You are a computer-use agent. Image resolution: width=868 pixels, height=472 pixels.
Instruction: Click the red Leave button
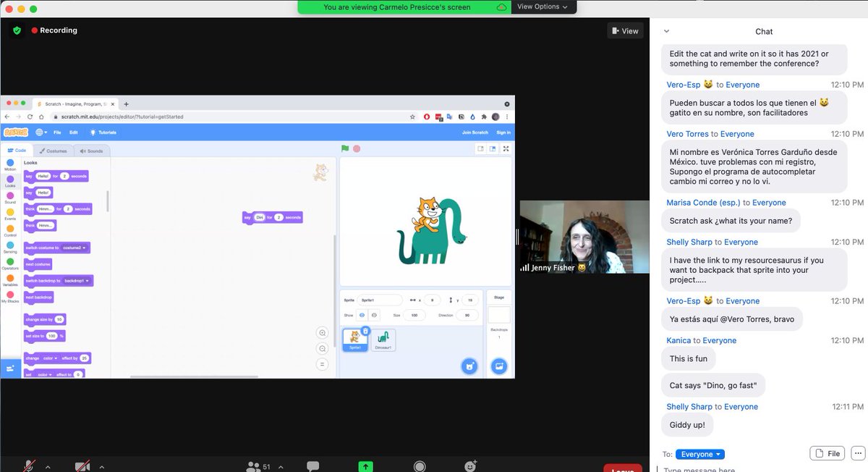pos(622,468)
